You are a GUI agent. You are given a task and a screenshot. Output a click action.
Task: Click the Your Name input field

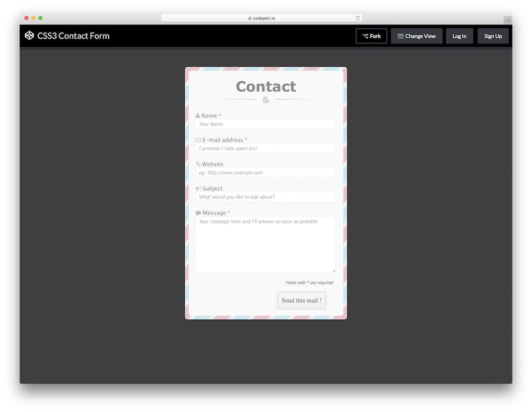(266, 124)
